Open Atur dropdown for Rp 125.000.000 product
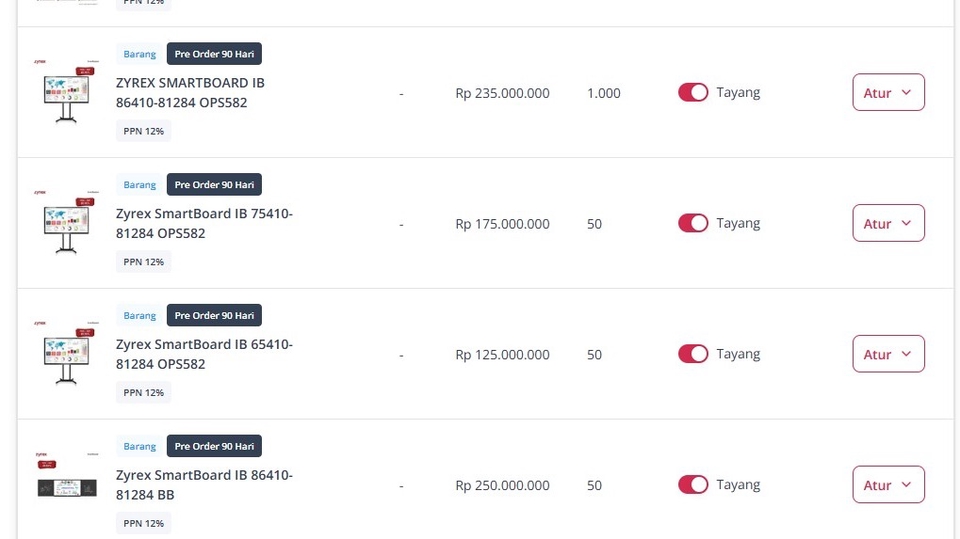 888,354
